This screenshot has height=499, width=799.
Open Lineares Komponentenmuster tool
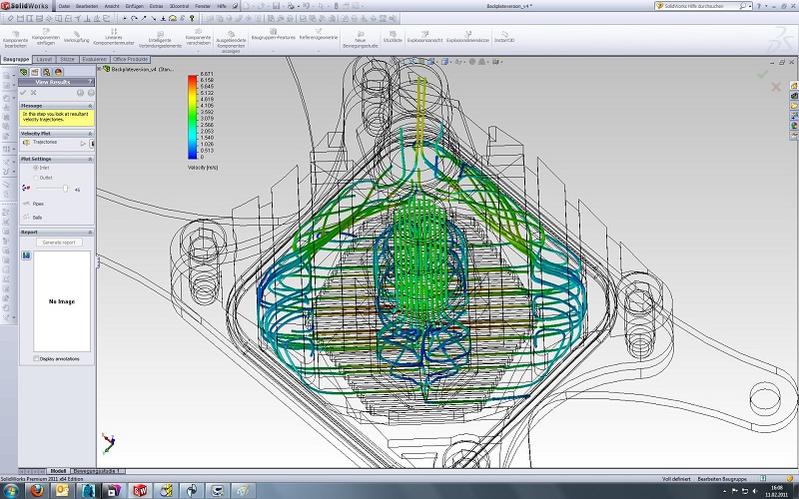tap(114, 37)
